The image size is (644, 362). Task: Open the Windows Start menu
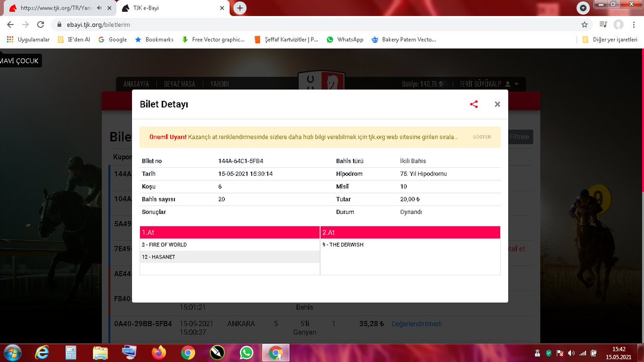[12, 353]
